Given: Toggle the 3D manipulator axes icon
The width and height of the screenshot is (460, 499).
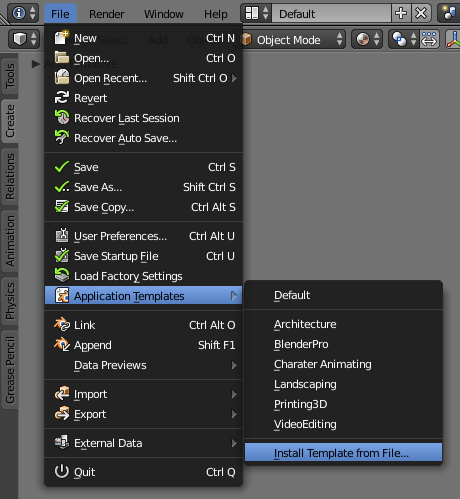Looking at the screenshot, I should coord(453,39).
